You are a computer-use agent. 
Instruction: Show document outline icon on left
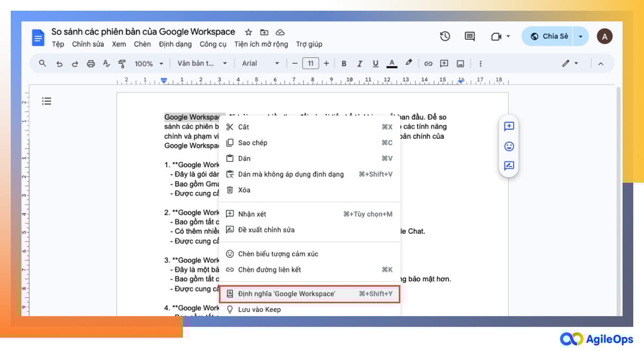46,101
